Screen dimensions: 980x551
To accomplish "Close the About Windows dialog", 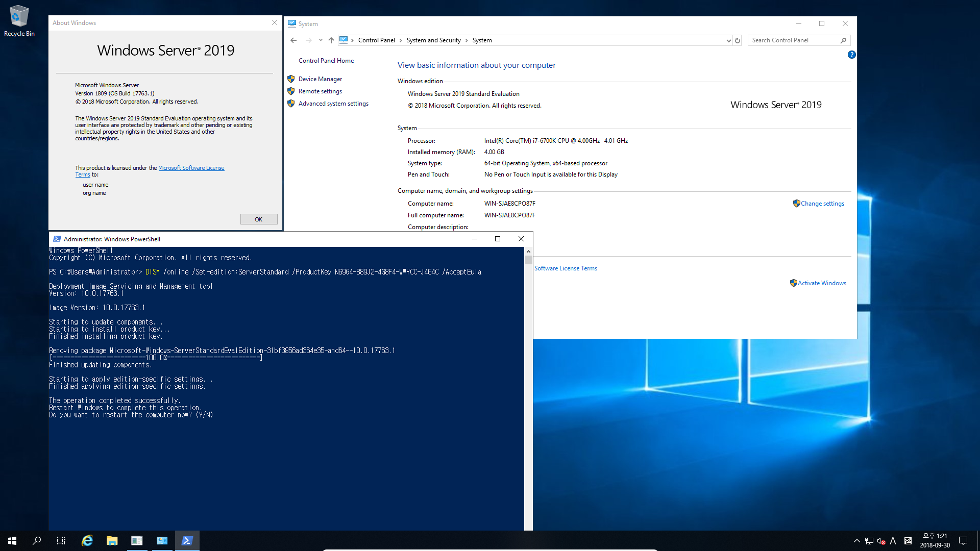I will (x=275, y=22).
